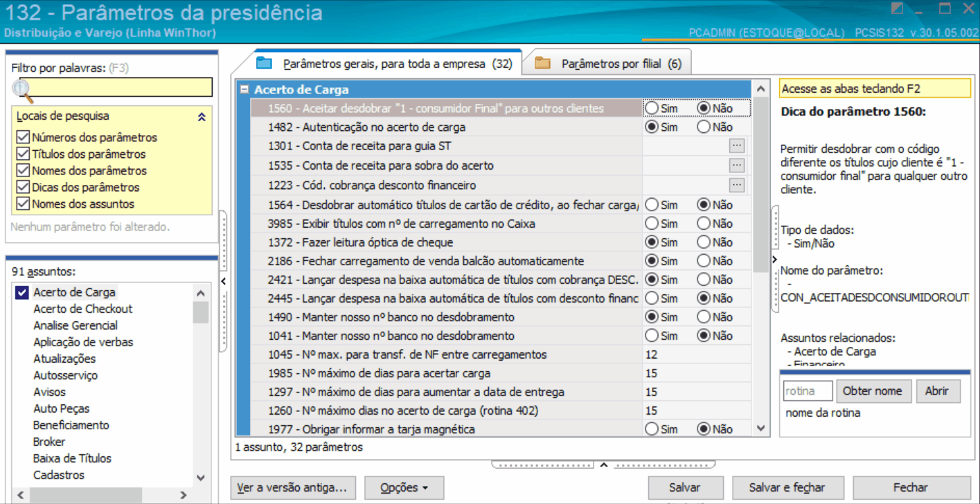980x504 pixels.
Task: Select Auto Peças subject
Action: tap(62, 408)
